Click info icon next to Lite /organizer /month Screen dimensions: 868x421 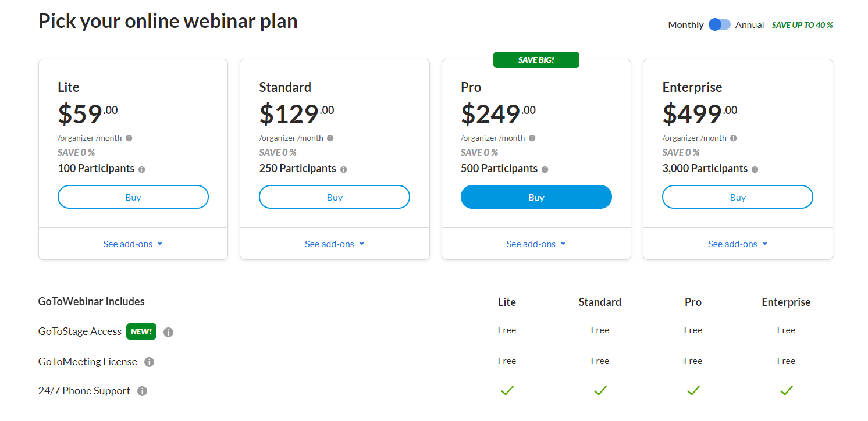tap(129, 138)
